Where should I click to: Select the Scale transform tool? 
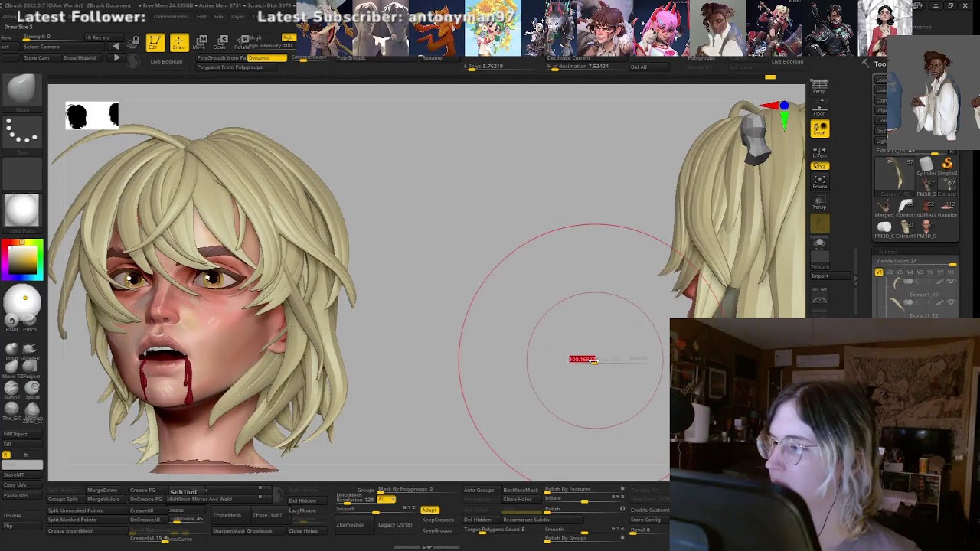223,42
